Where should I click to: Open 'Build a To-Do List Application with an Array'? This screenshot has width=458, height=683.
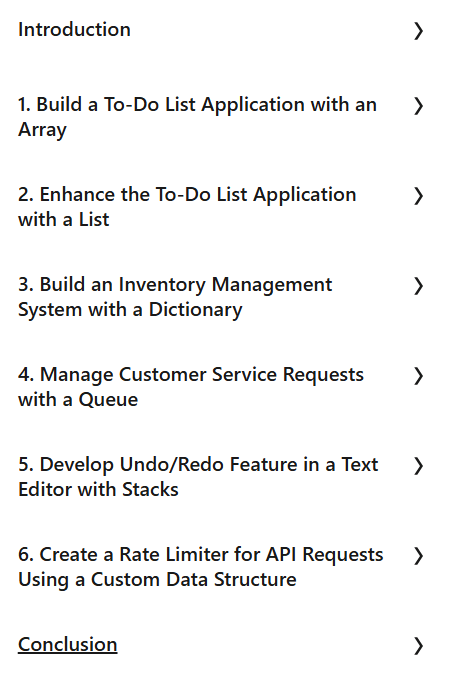[x=197, y=117]
